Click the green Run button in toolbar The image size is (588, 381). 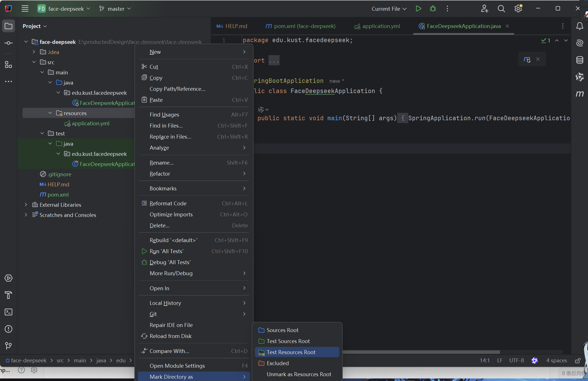(x=418, y=9)
